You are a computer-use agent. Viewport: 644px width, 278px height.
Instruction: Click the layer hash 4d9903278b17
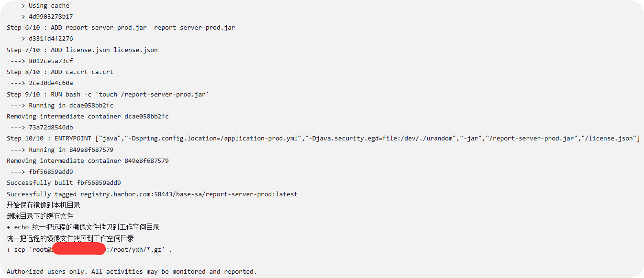tap(51, 17)
